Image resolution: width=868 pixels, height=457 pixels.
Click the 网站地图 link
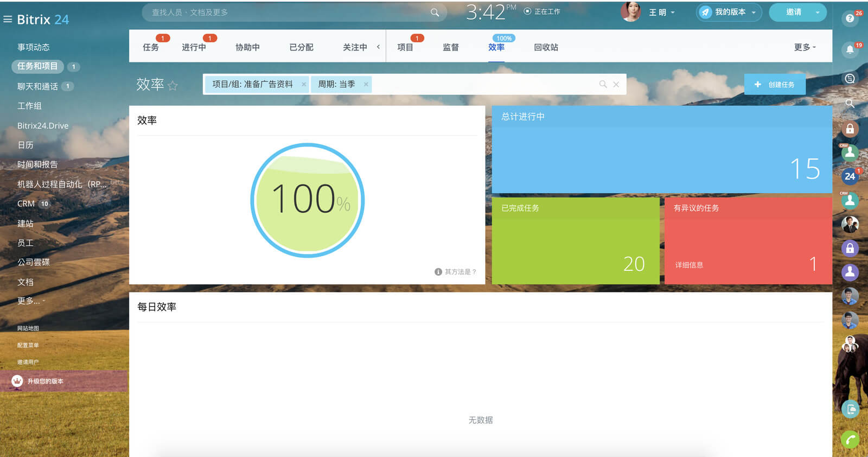point(28,328)
